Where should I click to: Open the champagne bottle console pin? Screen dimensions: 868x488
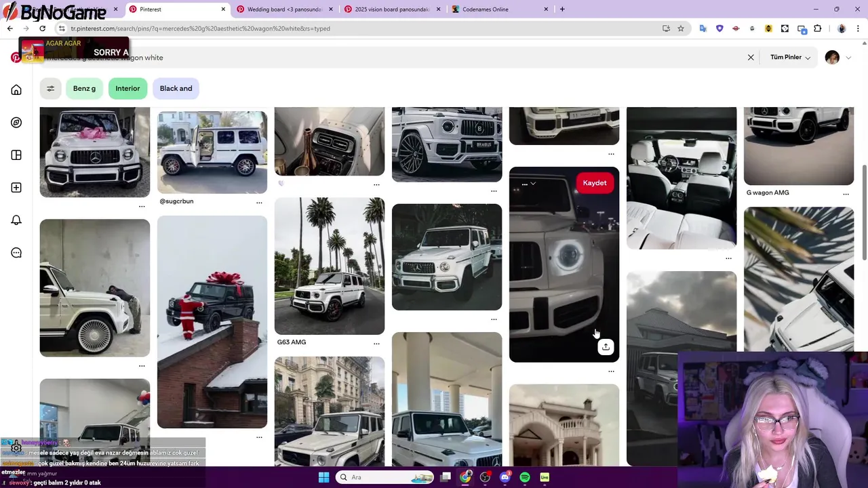(330, 141)
